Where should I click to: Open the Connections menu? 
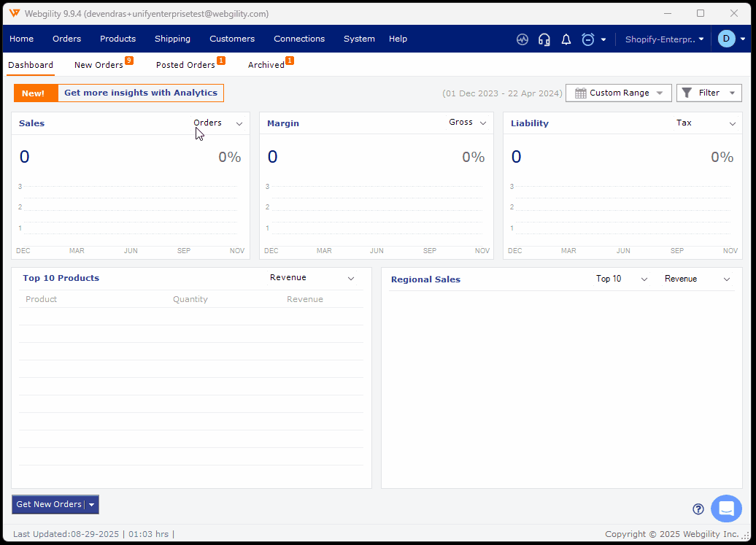(299, 39)
